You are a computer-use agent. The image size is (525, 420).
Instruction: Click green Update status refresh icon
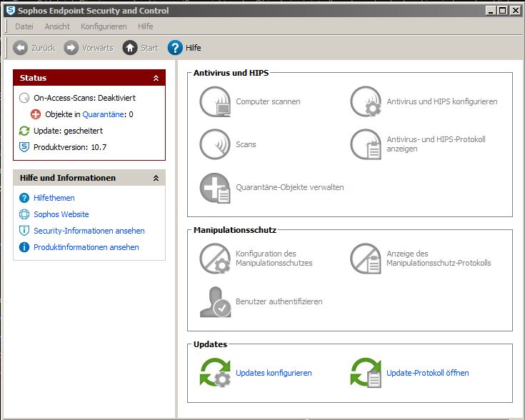(x=24, y=131)
